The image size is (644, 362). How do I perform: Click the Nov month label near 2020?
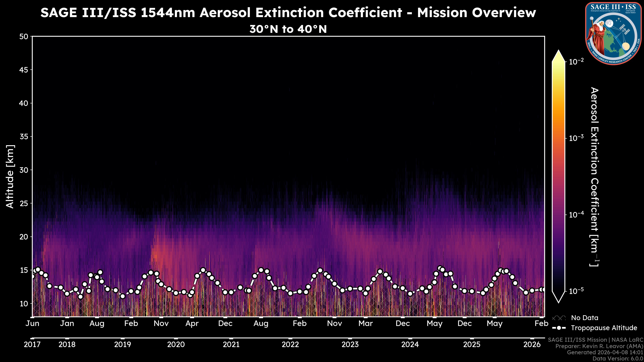point(161,323)
